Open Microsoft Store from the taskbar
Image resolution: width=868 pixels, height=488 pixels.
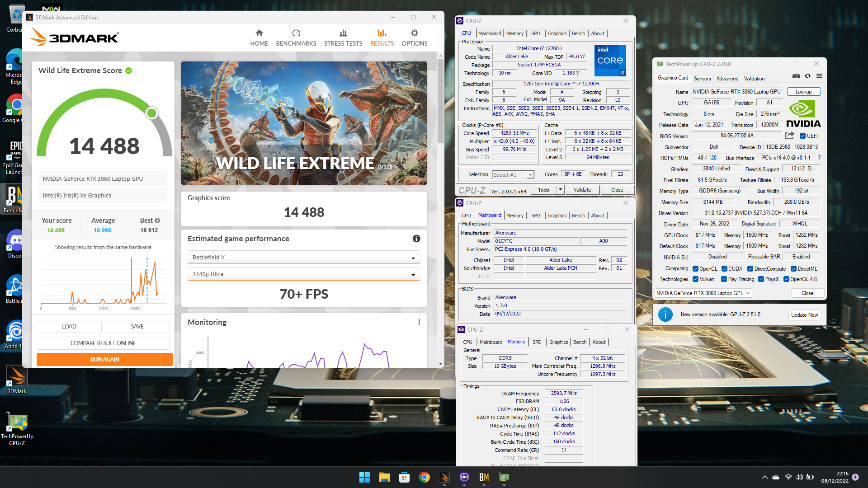tap(404, 477)
